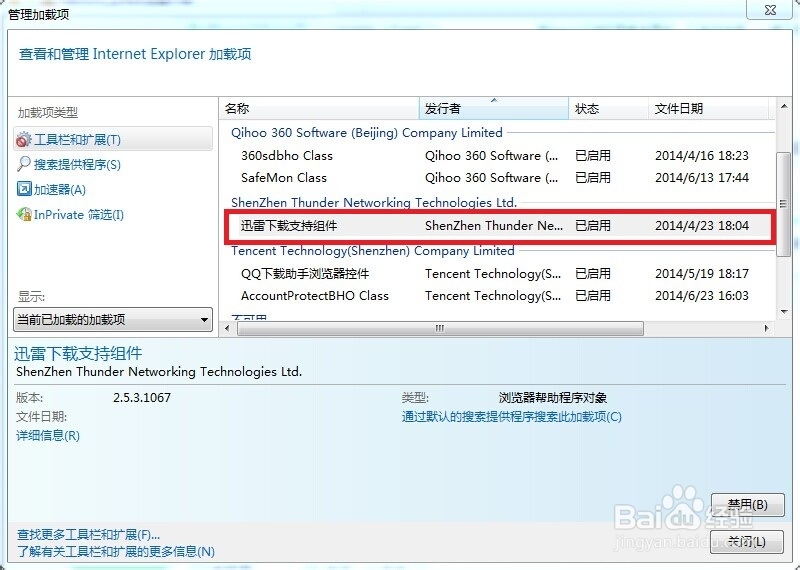Select the 迅雷下载支持组件 add-on row
Viewport: 800px width, 570px height.
tap(498, 226)
